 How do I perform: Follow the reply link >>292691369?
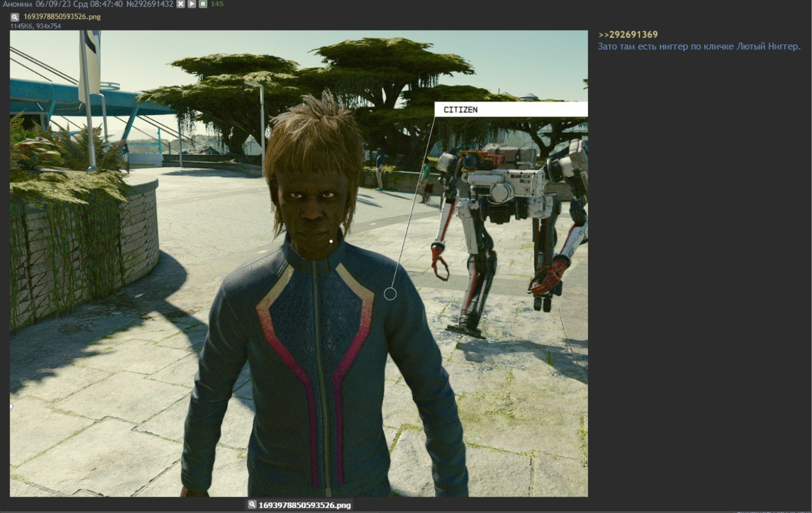pos(628,35)
